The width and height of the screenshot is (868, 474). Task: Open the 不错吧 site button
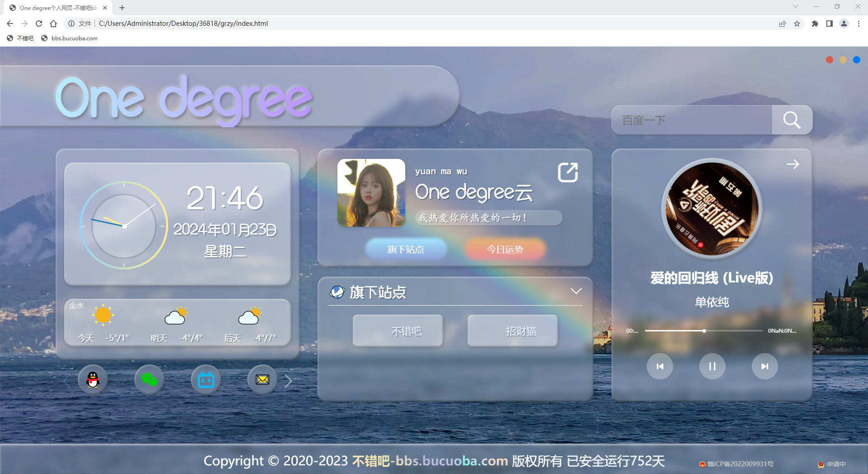[x=398, y=331]
